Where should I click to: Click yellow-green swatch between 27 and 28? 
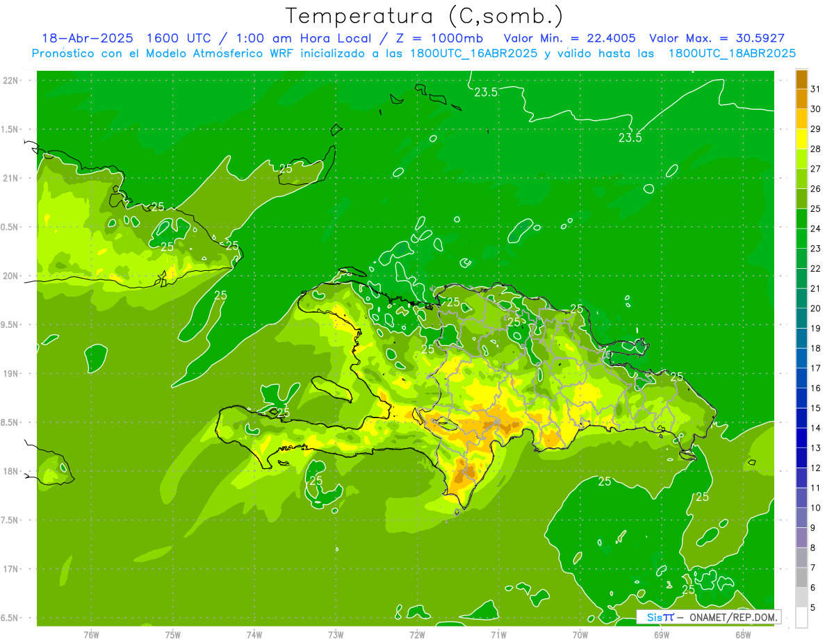click(801, 158)
